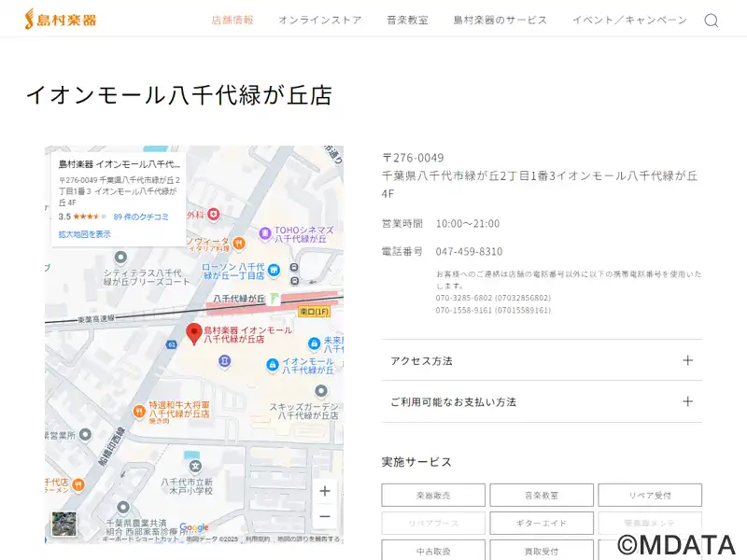Open the 89 件のクチコミ reviews link
Image resolution: width=747 pixels, height=560 pixels.
141,217
